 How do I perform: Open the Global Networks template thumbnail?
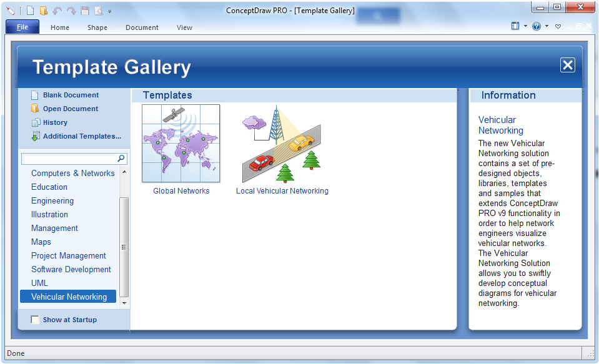tap(181, 143)
